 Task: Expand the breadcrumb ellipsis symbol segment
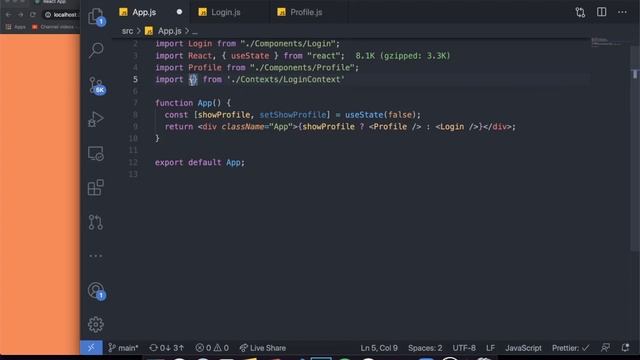195,31
